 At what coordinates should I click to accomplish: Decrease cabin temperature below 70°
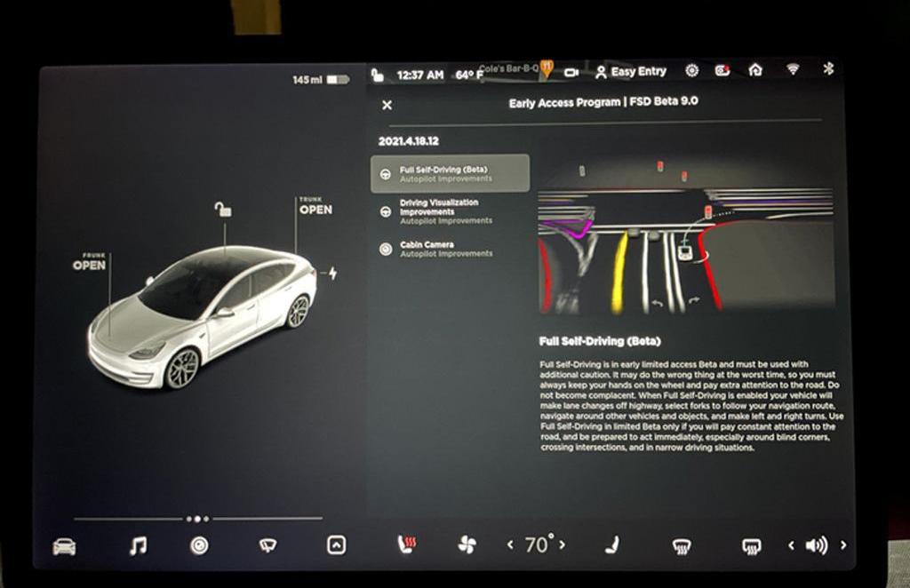pos(510,545)
